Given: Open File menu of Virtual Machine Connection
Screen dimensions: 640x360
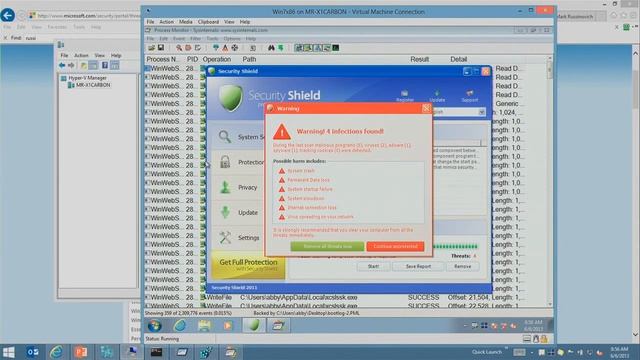Looking at the screenshot, I should point(151,22).
